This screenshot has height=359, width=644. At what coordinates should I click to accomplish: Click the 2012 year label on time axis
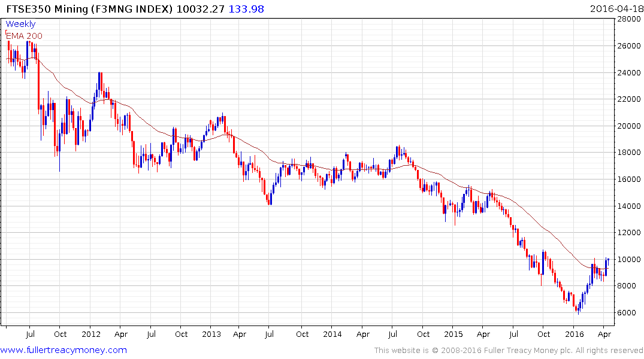pos(91,334)
